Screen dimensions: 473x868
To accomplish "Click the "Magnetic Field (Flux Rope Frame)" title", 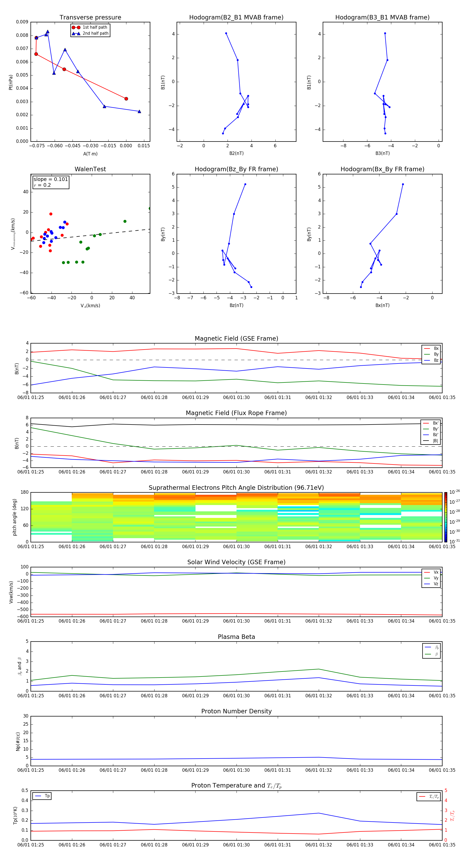I will pos(236,413).
